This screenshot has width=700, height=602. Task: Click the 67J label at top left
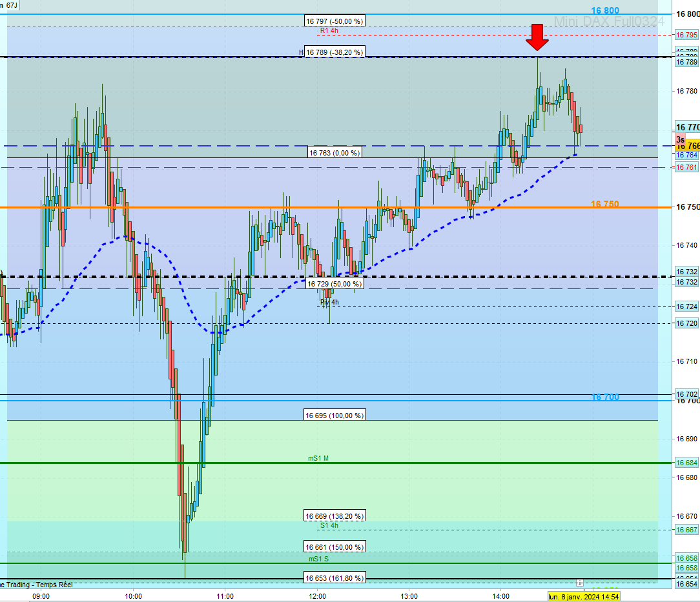tap(12, 5)
